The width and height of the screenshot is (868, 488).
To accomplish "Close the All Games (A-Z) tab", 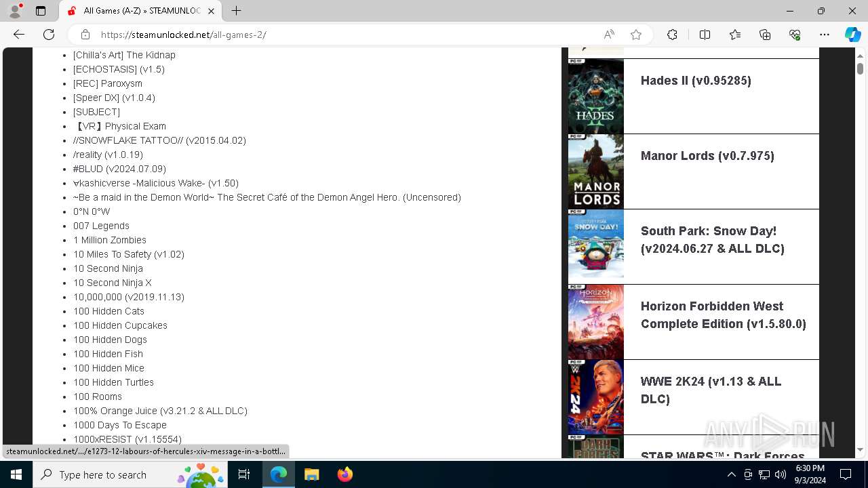I will (x=212, y=11).
